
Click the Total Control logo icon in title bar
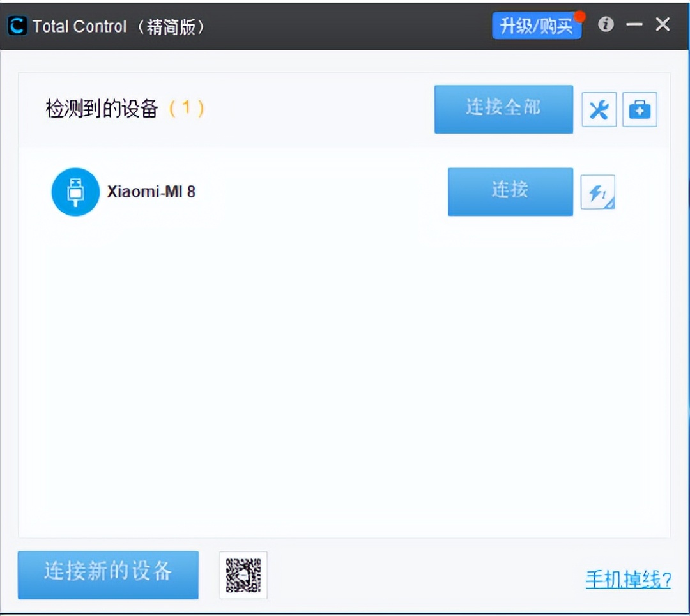[x=15, y=26]
